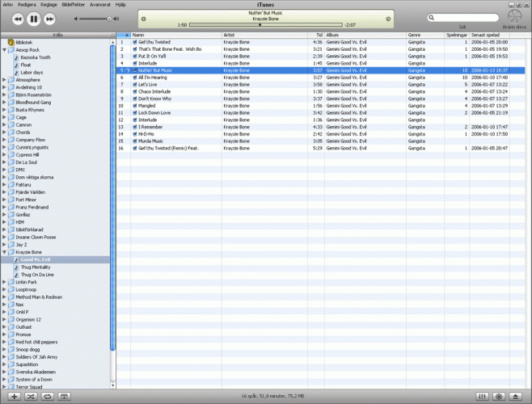The width and height of the screenshot is (532, 404).
Task: Uncheck the Get'chu Twisted track checkbox
Action: (135, 42)
